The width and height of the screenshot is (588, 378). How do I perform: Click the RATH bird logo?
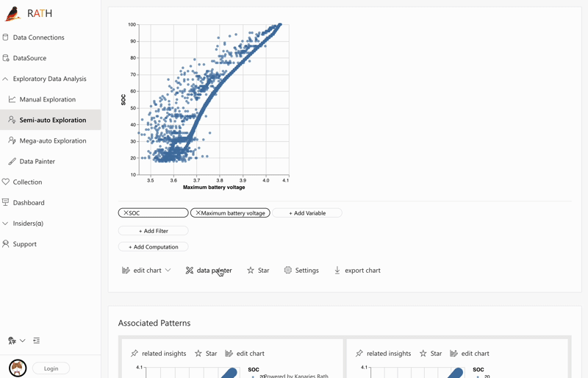[x=13, y=13]
